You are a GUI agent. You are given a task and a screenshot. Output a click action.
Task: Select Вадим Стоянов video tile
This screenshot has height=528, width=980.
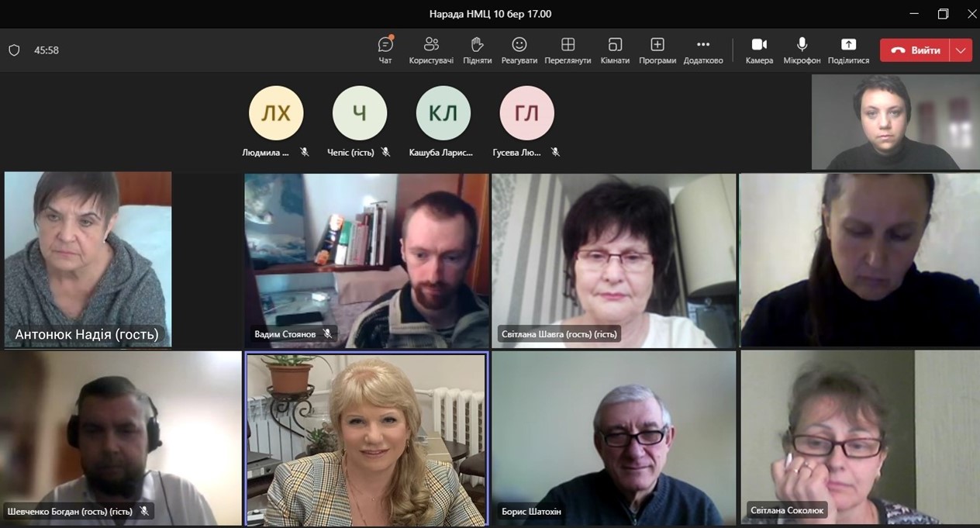367,261
